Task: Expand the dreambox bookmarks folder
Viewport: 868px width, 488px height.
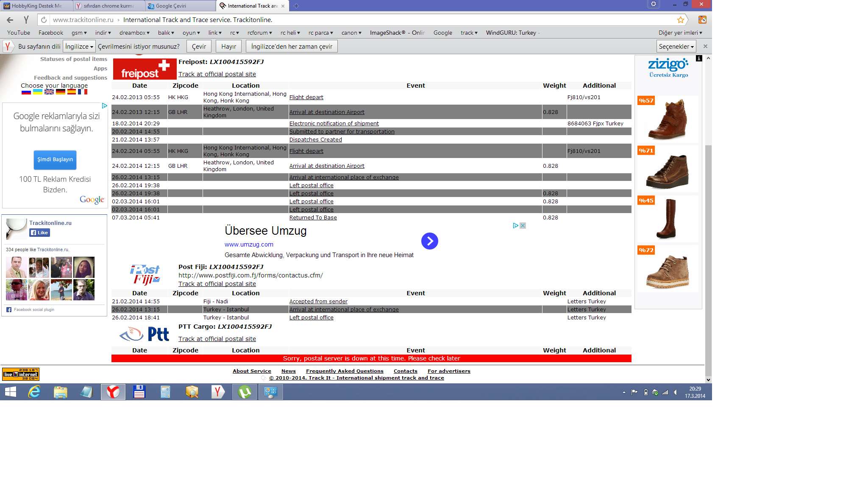Action: 134,33
